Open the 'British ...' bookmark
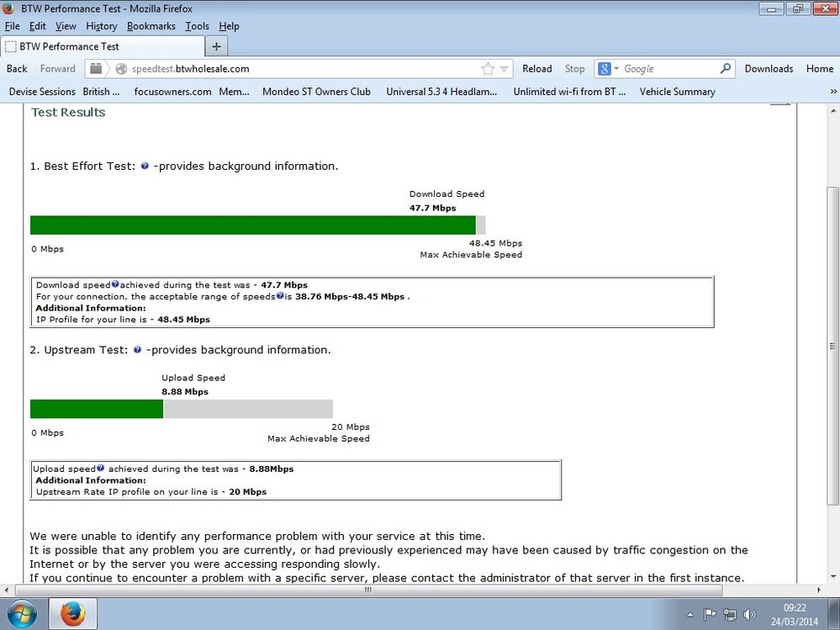Image resolution: width=840 pixels, height=630 pixels. (x=101, y=92)
